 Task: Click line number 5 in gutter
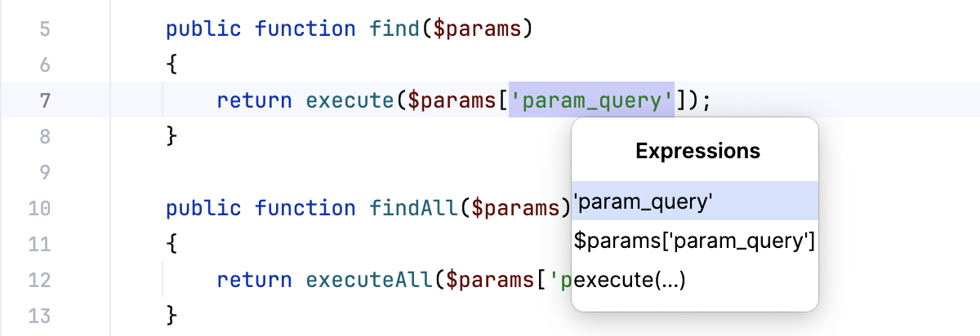(44, 30)
